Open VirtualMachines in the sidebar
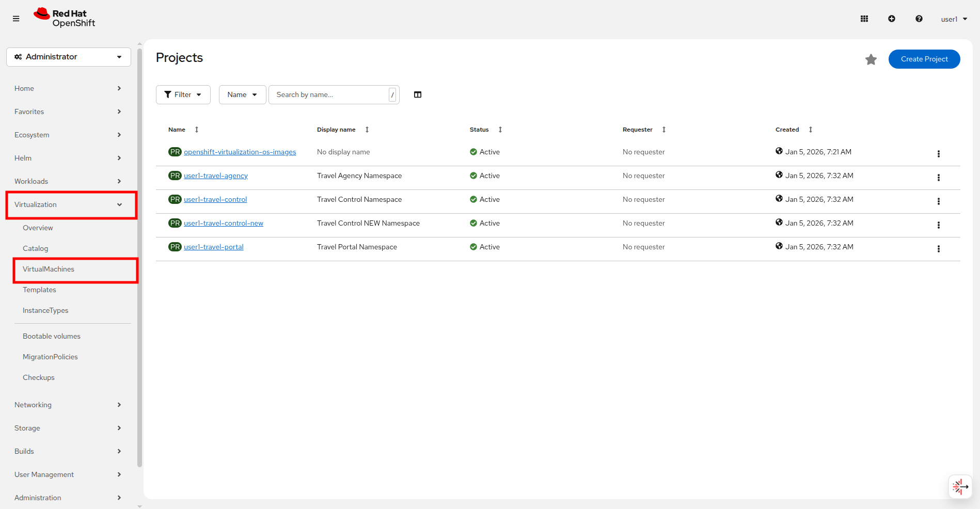The image size is (980, 509). tap(49, 269)
